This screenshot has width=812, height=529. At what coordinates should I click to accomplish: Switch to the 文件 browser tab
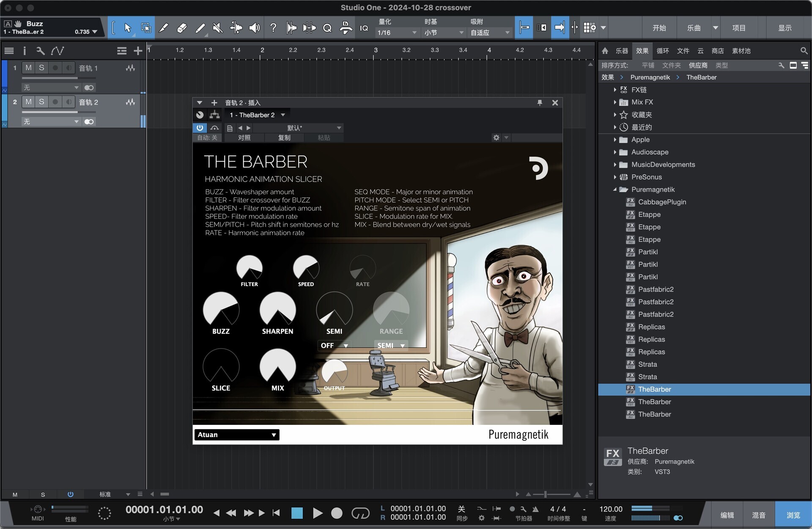(x=683, y=51)
